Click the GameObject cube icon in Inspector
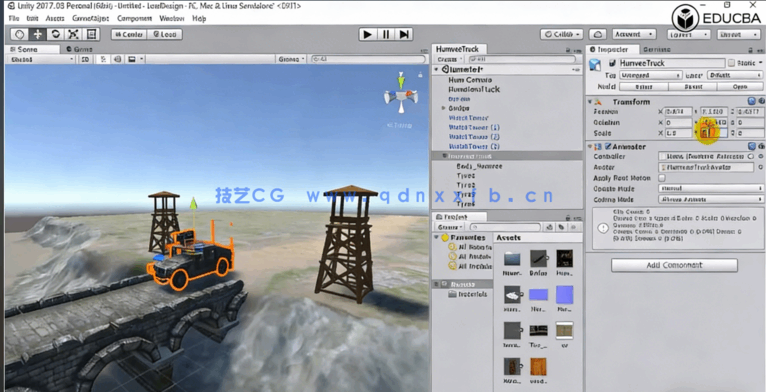 point(595,64)
